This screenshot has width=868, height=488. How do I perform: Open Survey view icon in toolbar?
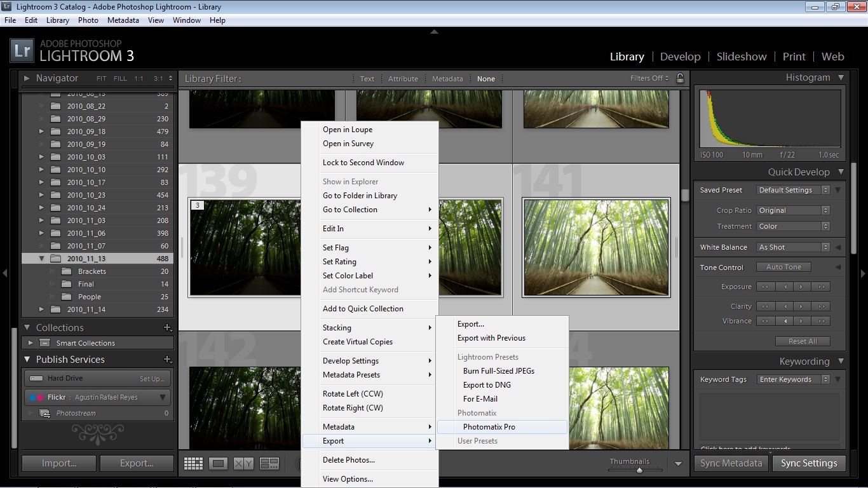(x=269, y=464)
